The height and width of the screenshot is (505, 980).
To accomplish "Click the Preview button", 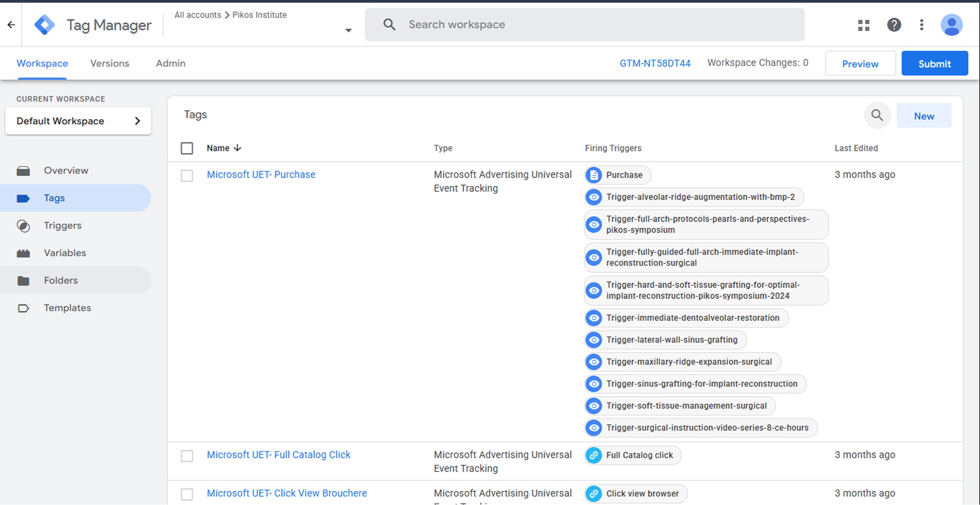I will 860,64.
